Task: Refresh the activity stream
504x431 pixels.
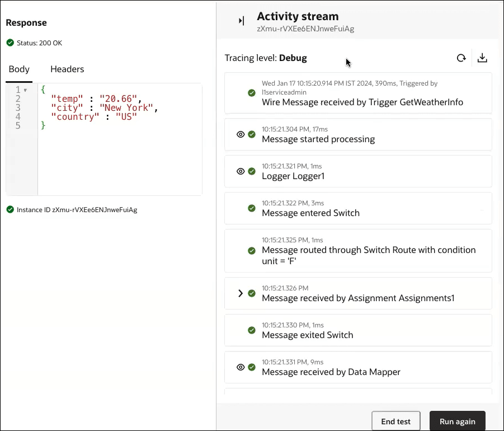Action: [x=461, y=58]
